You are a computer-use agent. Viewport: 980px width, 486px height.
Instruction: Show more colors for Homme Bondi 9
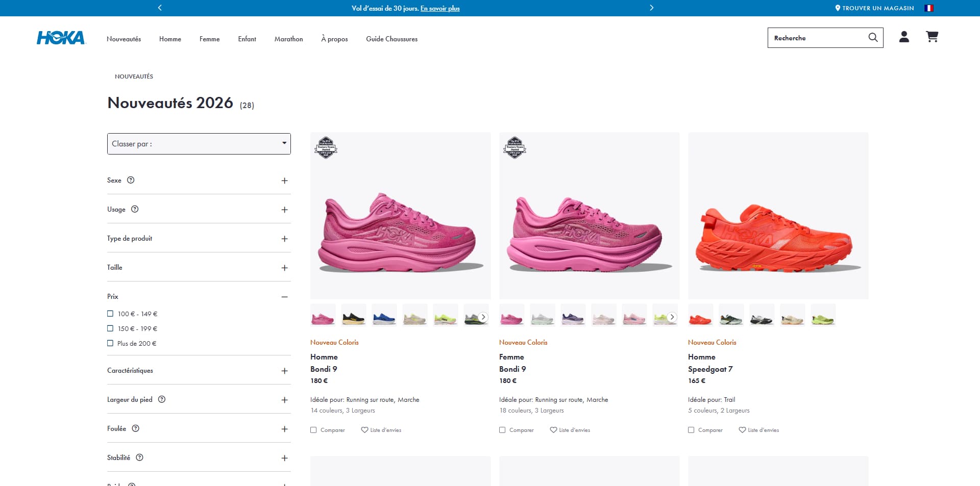tap(483, 317)
